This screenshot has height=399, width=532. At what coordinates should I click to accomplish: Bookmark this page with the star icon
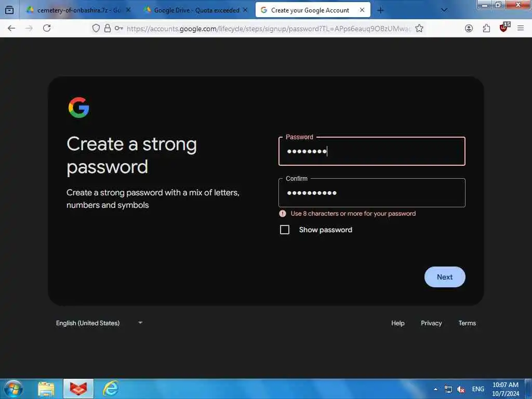pos(419,28)
